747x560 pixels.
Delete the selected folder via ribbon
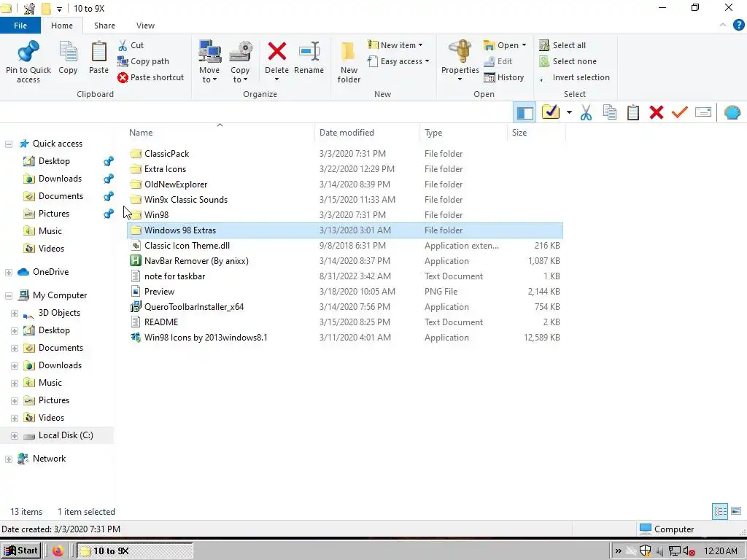click(x=276, y=61)
